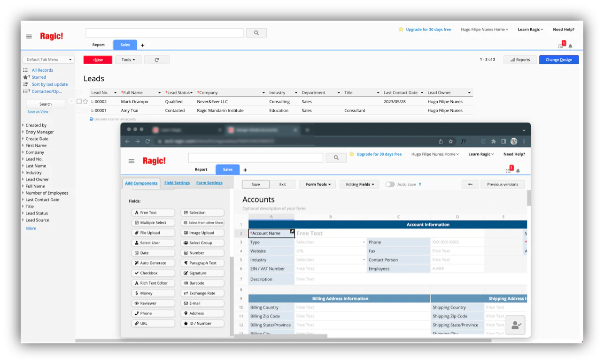Image resolution: width=604 pixels, height=364 pixels.
Task: Star the Mark Ocampo lead row
Action: click(85, 101)
